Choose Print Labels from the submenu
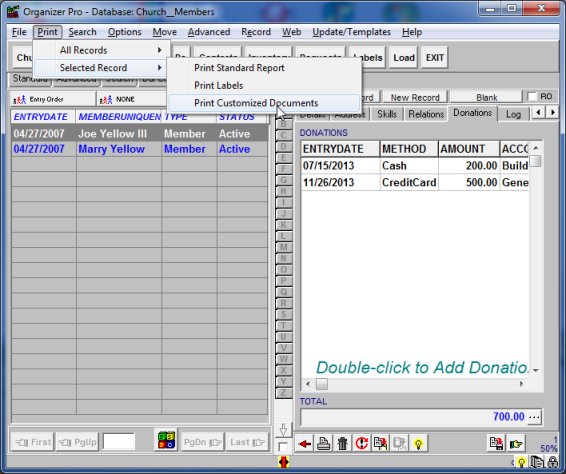Screen dimensions: 566x474 (x=264, y=86)
